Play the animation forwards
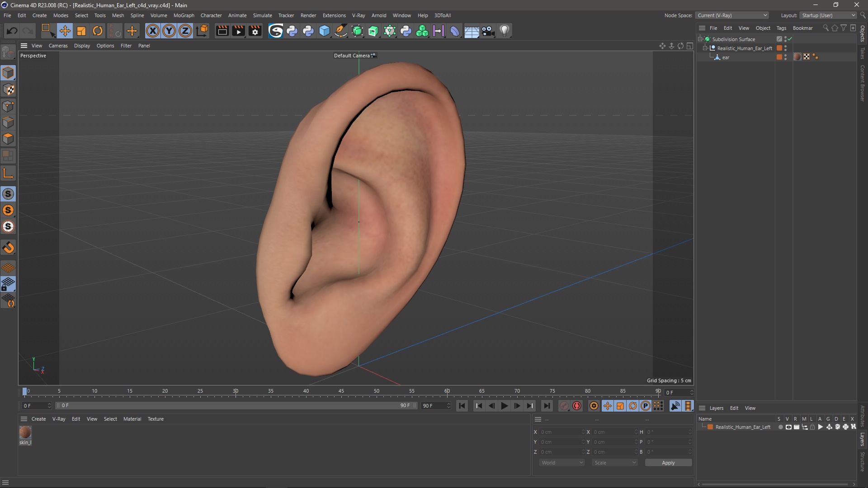The image size is (868, 488). [504, 406]
